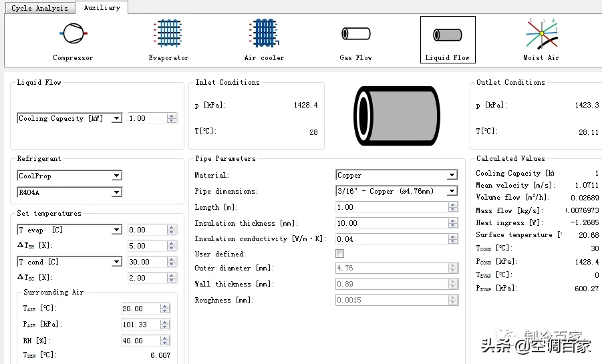Open the Air cooler tool

(x=264, y=40)
